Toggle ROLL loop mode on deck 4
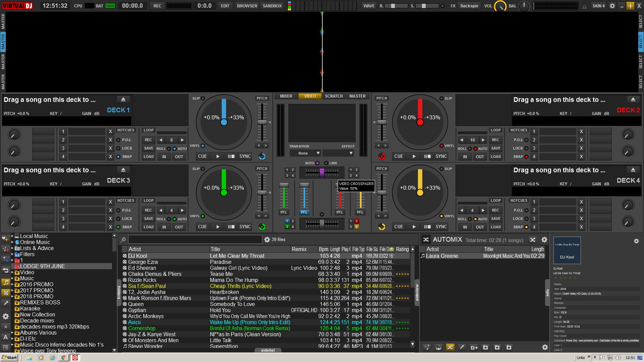644x362 pixels. 470,219
